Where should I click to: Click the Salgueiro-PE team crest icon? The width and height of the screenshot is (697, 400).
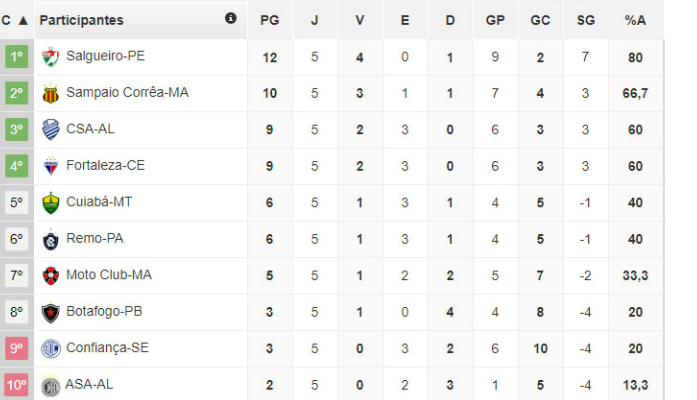point(51,57)
